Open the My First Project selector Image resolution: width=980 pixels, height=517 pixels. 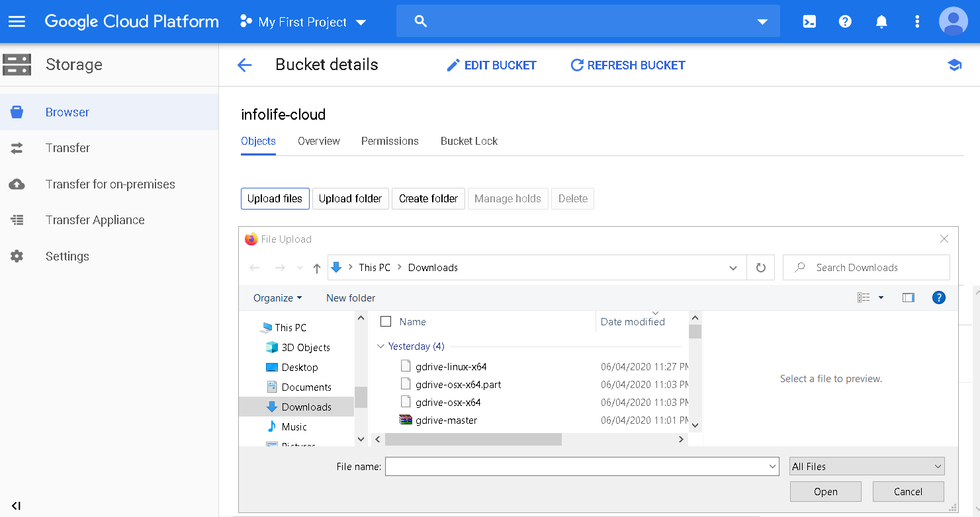pyautogui.click(x=303, y=22)
